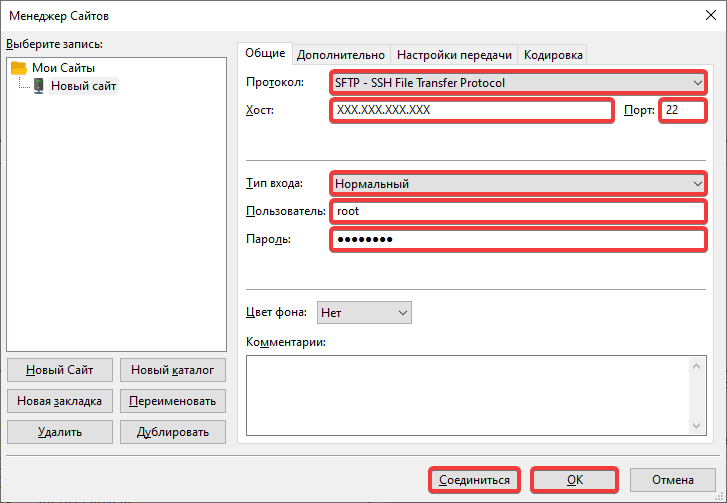Click the Мои Сайты folder icon

pos(18,68)
